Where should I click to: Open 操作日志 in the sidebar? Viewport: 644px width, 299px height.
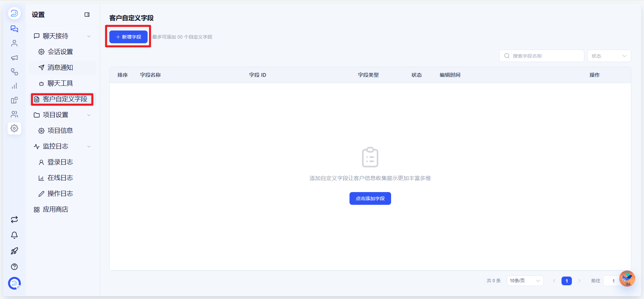[x=62, y=194]
